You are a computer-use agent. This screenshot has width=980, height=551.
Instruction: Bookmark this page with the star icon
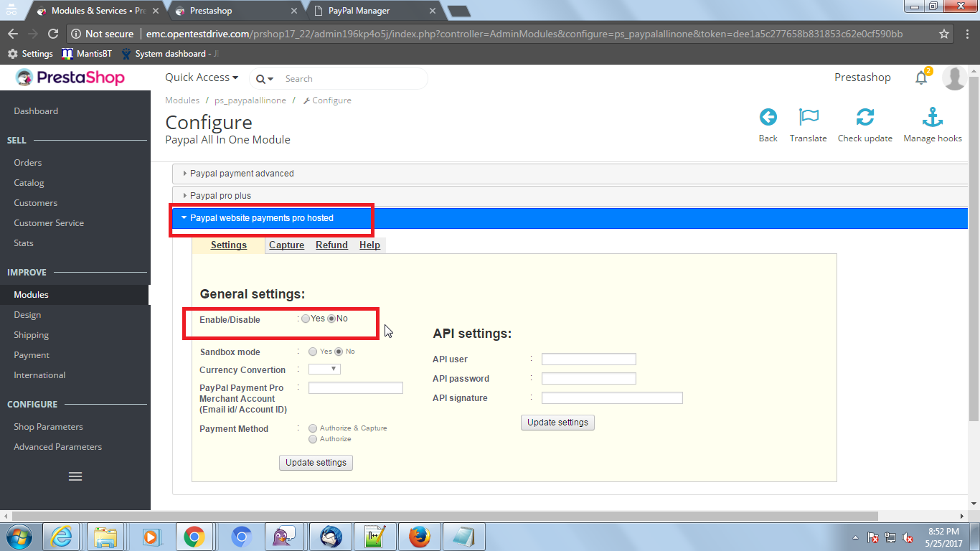[x=944, y=34]
